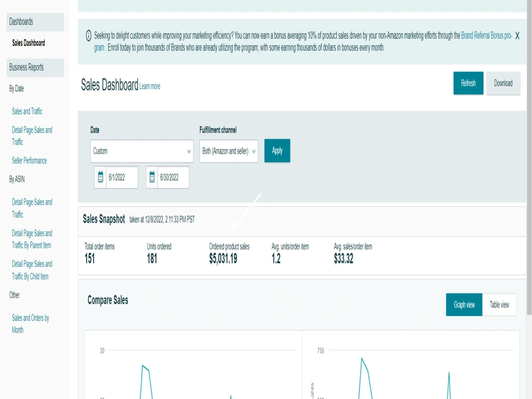
Task: Click the Compare Sales heading
Action: point(108,300)
